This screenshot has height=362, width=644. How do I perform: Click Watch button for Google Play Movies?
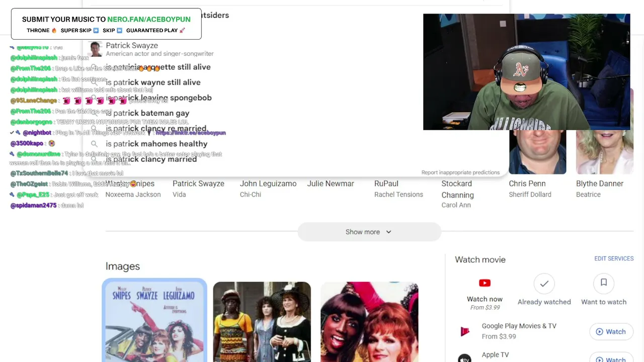(x=611, y=332)
